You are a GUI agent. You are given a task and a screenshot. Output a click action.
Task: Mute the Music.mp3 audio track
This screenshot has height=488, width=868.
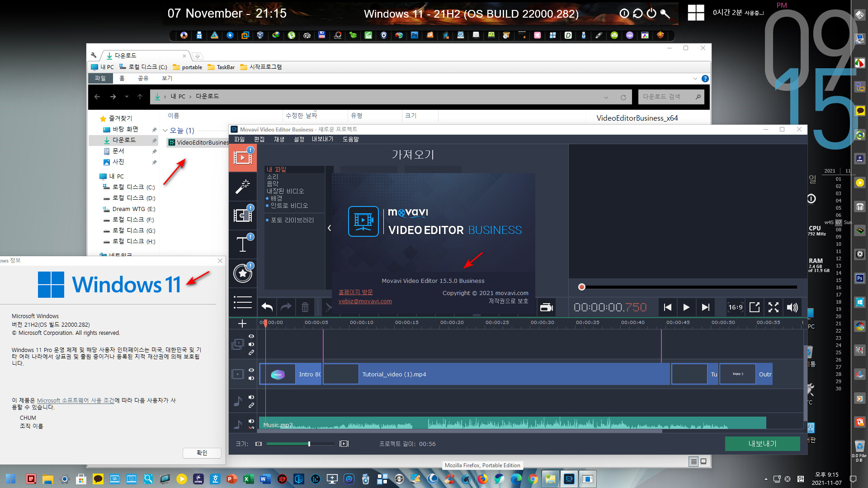251,421
